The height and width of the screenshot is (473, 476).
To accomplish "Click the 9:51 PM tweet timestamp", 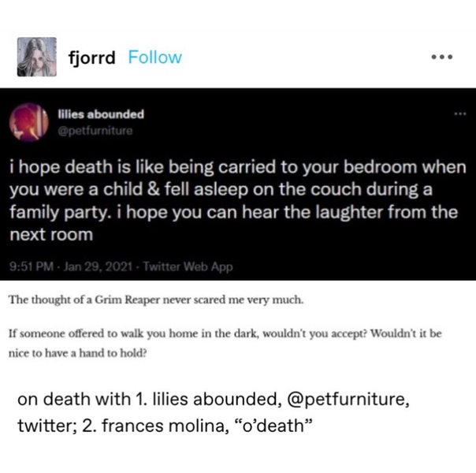I will click(30, 266).
